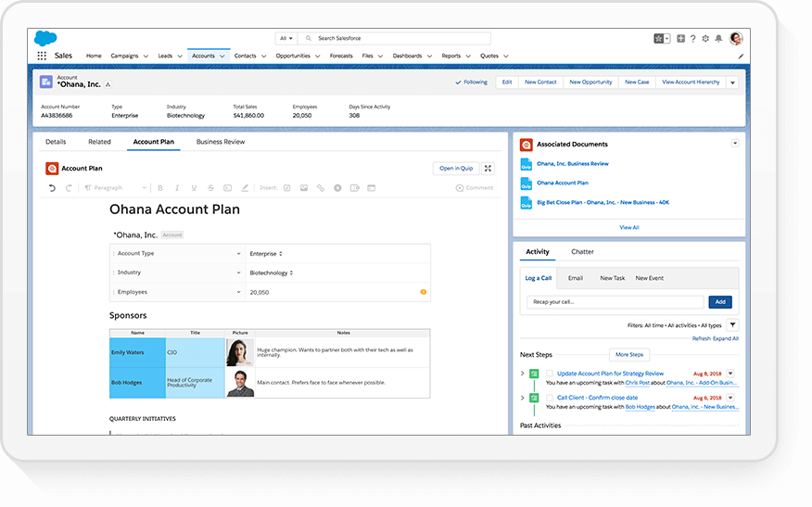Open the Chatter tab
Viewport: 812px width, 507px height.
583,252
